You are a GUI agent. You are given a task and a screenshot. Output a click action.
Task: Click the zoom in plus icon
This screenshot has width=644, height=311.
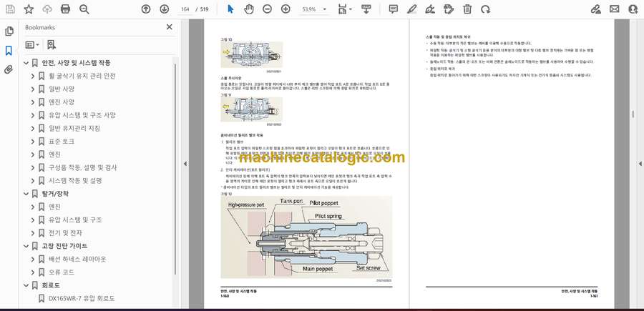click(x=286, y=9)
